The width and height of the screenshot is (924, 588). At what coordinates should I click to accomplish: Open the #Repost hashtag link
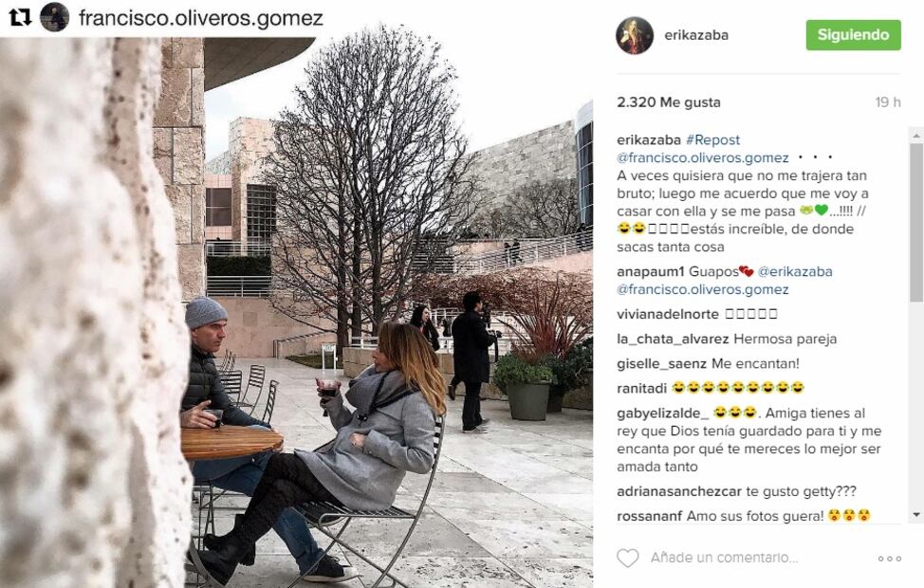(x=712, y=139)
